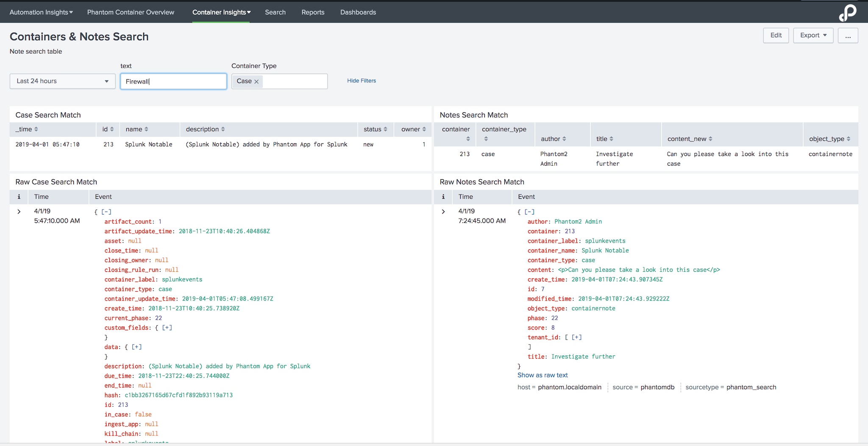Expand the raw case event row arrow
Image resolution: width=868 pixels, height=446 pixels.
(x=19, y=212)
